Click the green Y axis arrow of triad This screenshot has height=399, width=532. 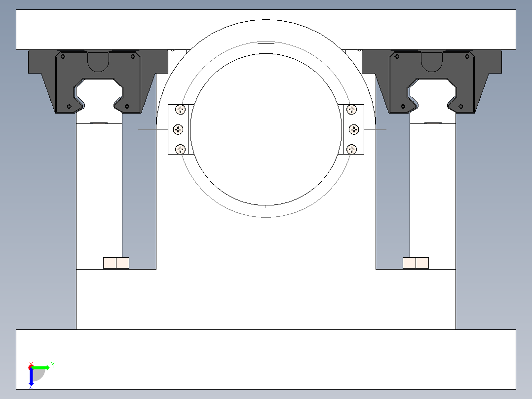click(41, 367)
